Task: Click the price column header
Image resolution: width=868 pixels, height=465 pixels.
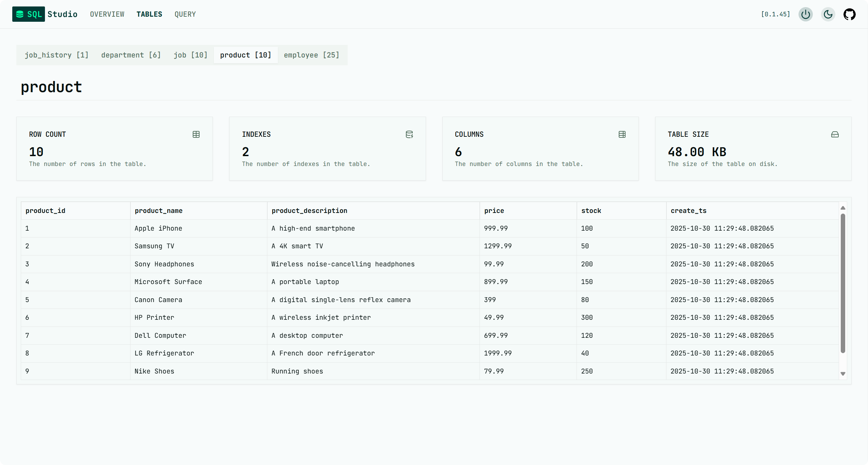Action: pos(494,211)
